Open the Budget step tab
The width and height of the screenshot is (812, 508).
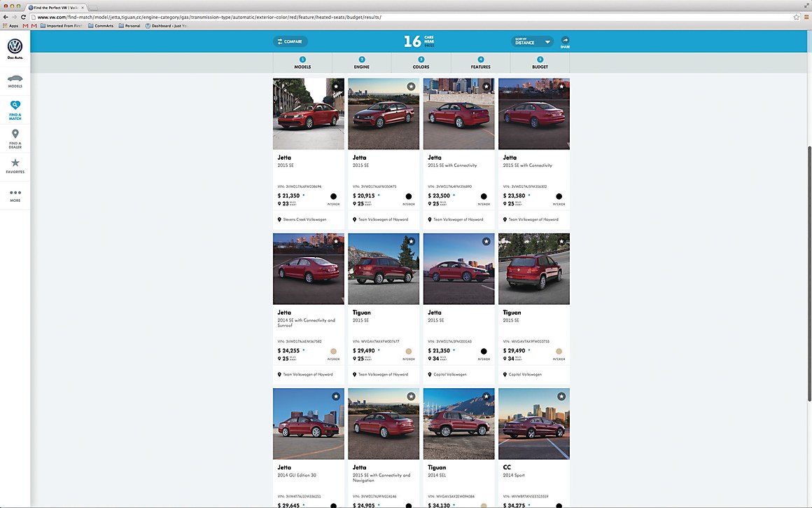(540, 63)
